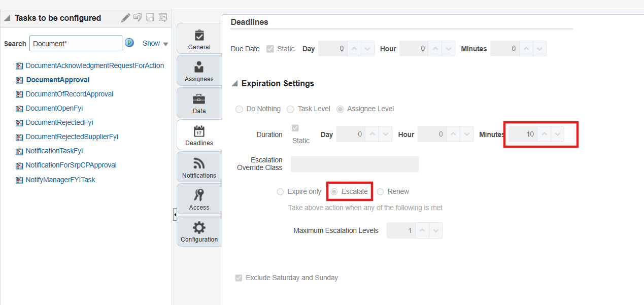Viewport: 644px width, 305px height.
Task: Click inside the Search input field
Action: pos(75,43)
